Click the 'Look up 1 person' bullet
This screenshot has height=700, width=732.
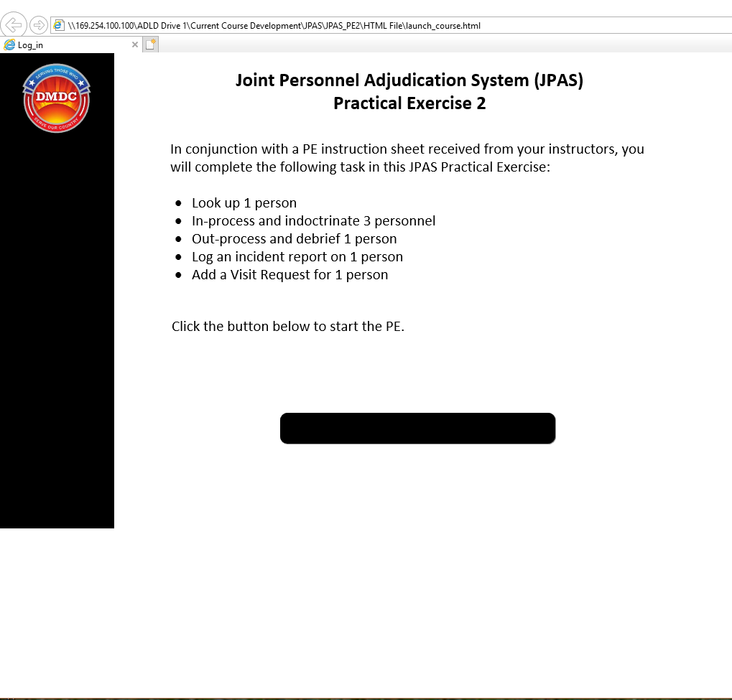(244, 203)
